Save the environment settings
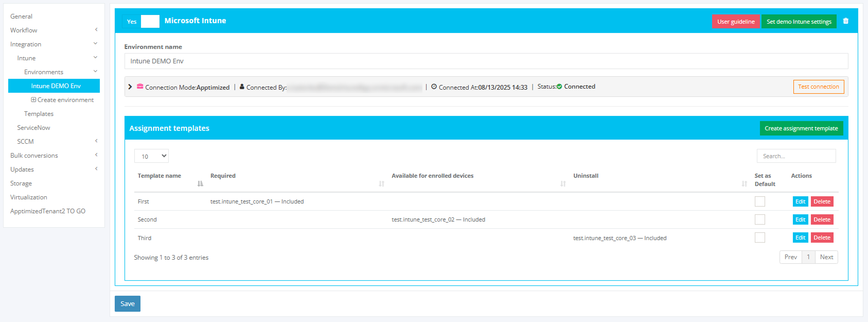The height and width of the screenshot is (322, 868). (128, 304)
